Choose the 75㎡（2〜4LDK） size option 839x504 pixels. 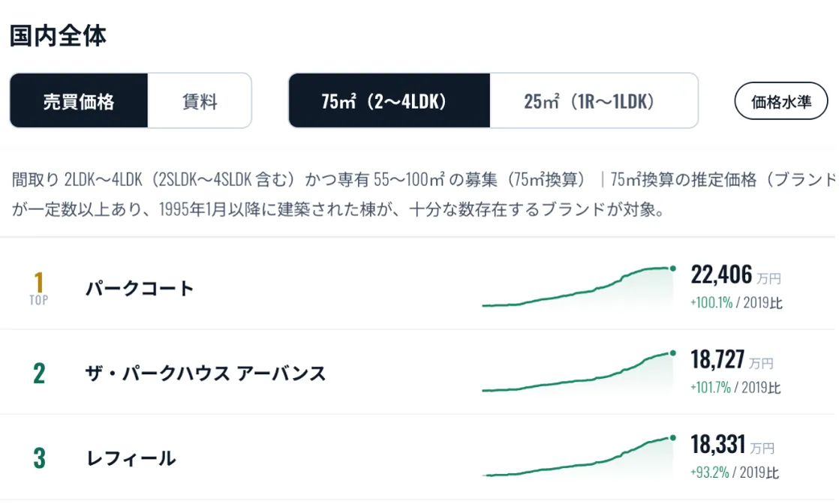389,100
